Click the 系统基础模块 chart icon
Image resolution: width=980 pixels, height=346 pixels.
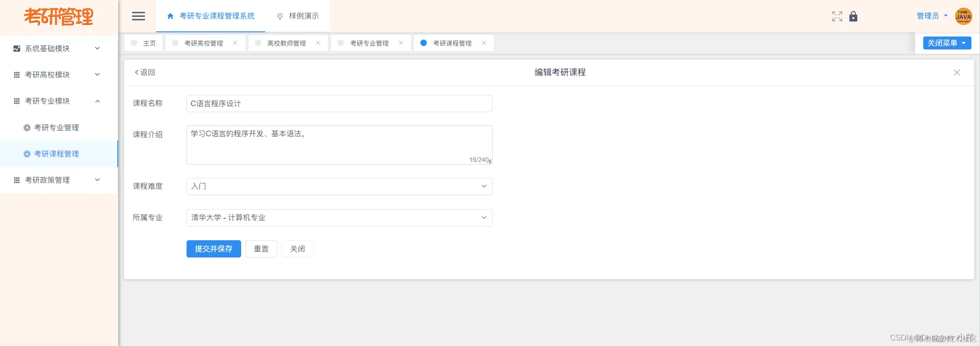(x=17, y=49)
